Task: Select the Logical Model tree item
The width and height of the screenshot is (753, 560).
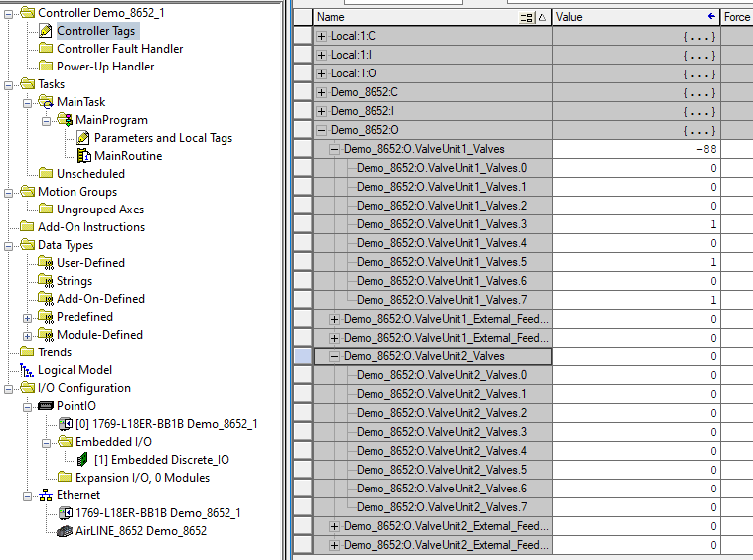Action: pyautogui.click(x=75, y=370)
